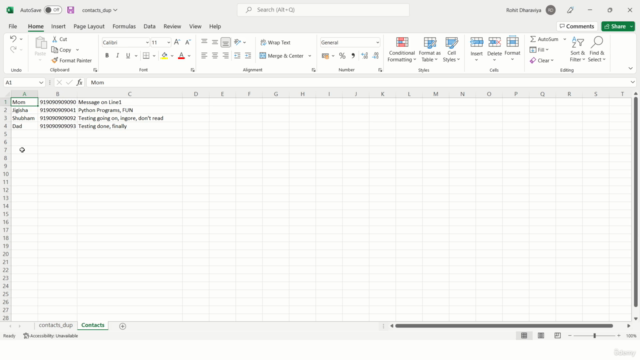
Task: Click Delete cells icon
Action: coord(494,42)
